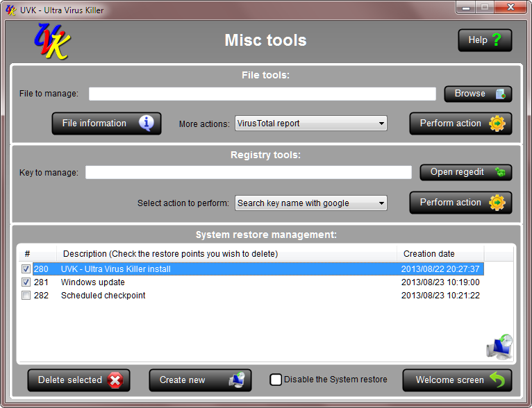Select the UVK - Ultra Virus Killer install row
The image size is (532, 408).
pyautogui.click(x=258, y=269)
